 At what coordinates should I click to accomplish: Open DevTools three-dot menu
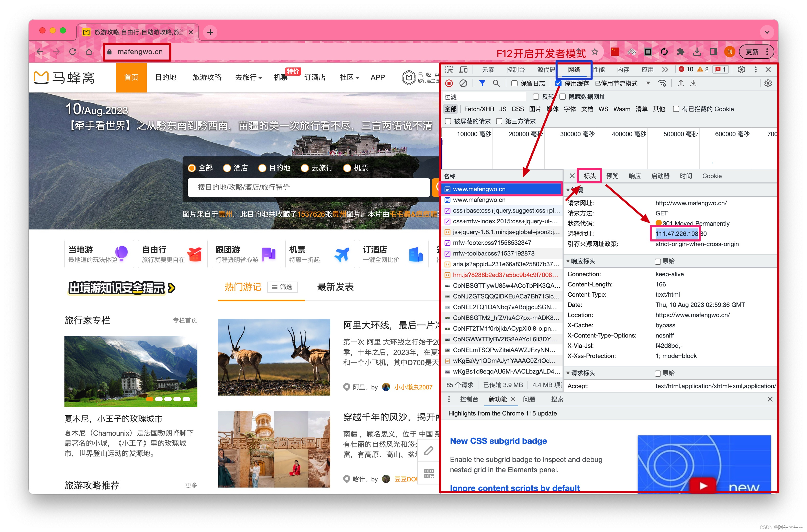coord(755,70)
